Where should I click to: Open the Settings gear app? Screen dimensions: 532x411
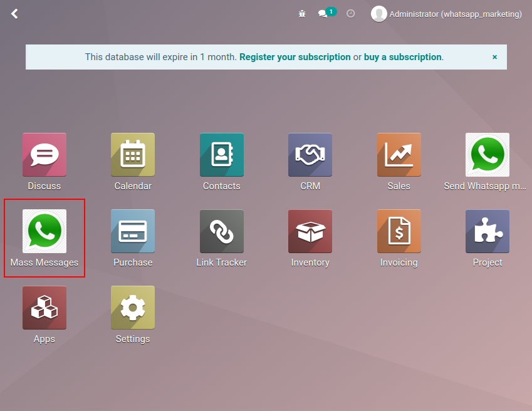[133, 308]
